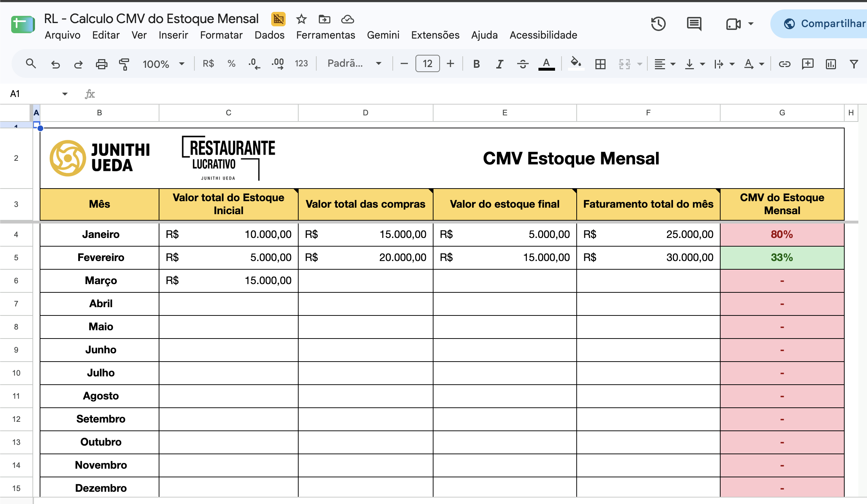Open font family dropdown
867x504 pixels.
[354, 64]
